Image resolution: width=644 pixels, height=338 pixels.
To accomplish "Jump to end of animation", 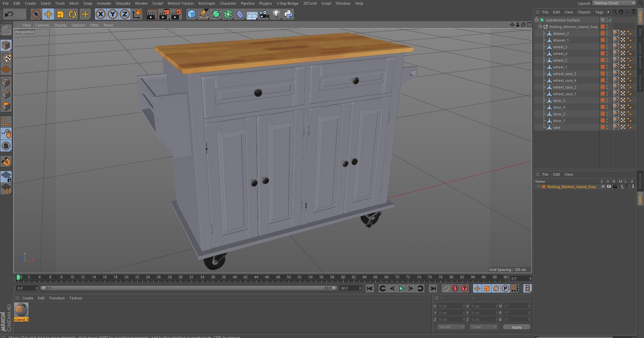I will click(x=433, y=288).
